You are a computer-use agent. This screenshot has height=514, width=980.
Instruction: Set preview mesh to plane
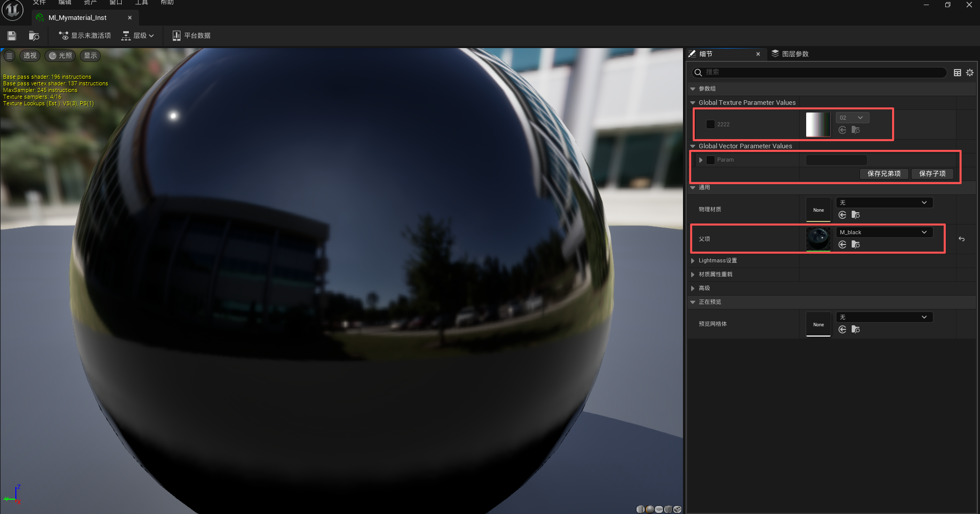(658, 509)
